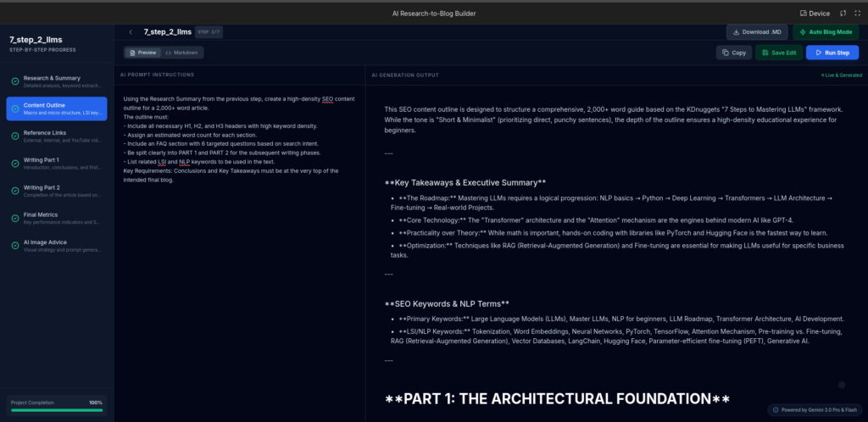Click the Core Technology bullet line
The width and height of the screenshot is (868, 422).
coord(597,220)
